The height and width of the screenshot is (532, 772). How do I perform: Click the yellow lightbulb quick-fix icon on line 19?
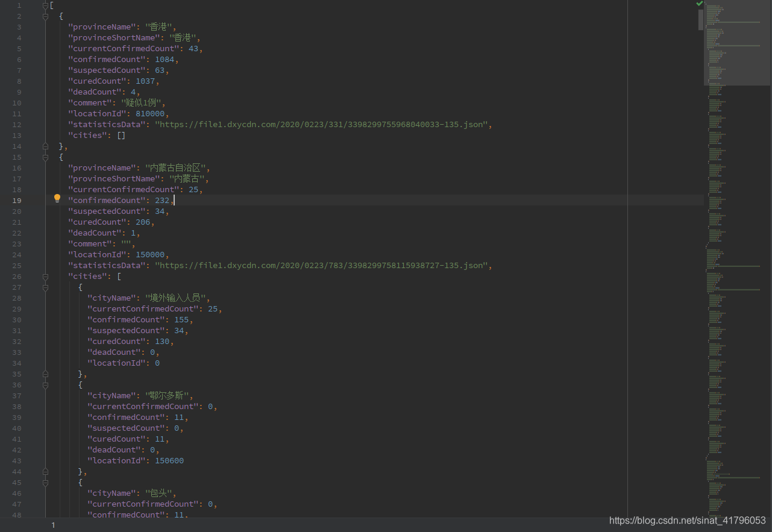coord(57,198)
